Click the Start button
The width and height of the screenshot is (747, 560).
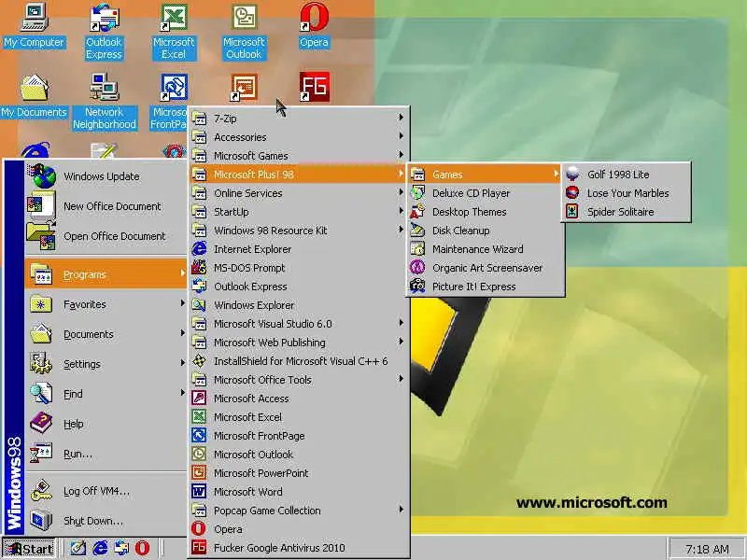[x=29, y=549]
